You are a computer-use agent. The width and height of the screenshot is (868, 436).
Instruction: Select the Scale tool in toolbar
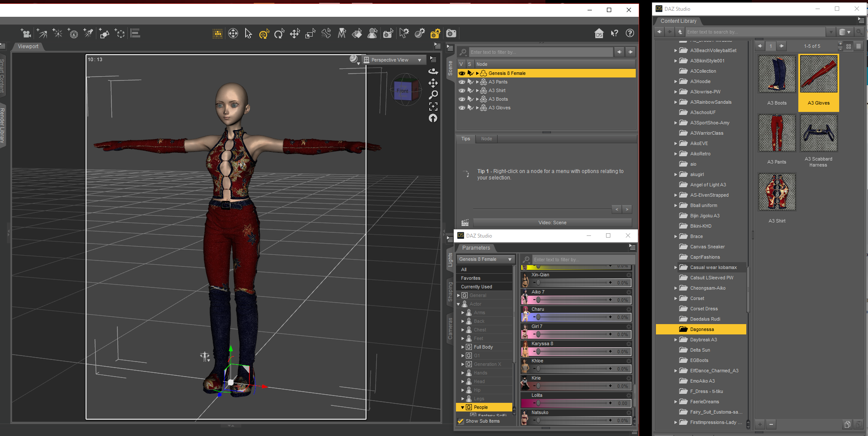(310, 33)
